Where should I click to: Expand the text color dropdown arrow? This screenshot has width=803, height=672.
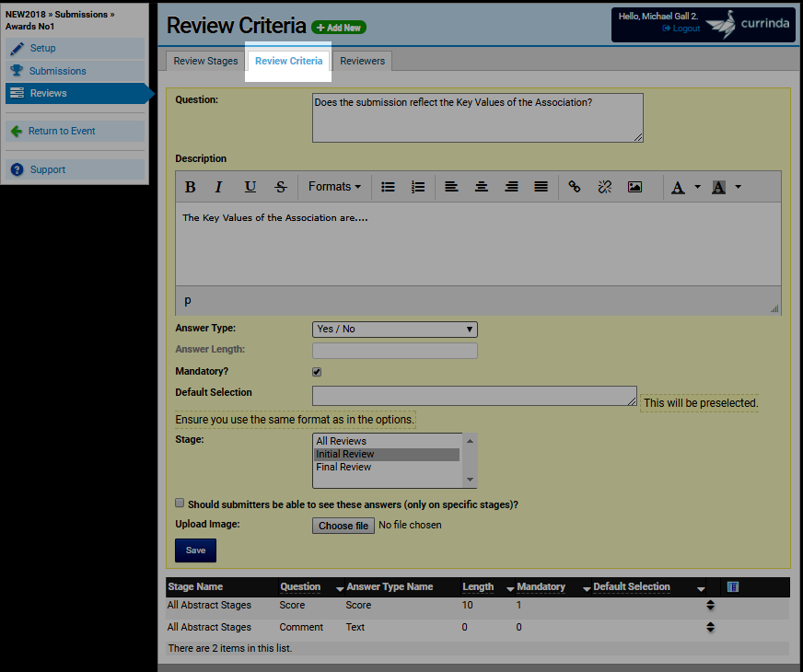click(x=697, y=187)
